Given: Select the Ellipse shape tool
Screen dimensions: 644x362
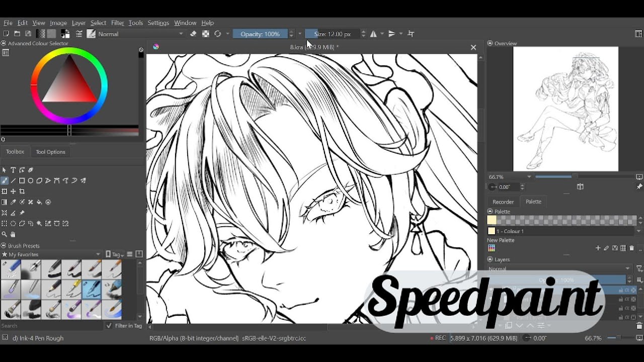Looking at the screenshot, I should click(x=31, y=181).
